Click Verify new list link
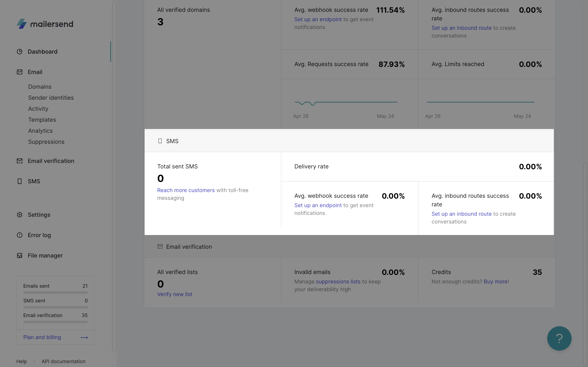 [175, 294]
